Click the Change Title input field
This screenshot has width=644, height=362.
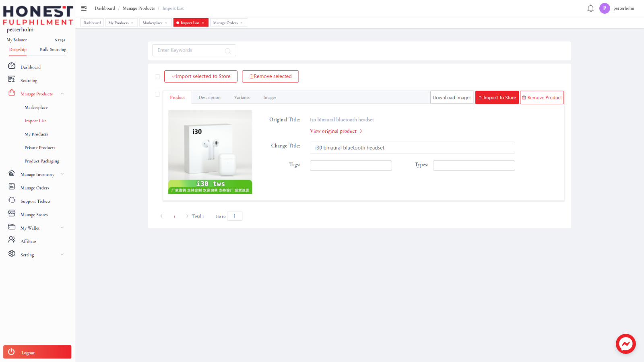[412, 148]
